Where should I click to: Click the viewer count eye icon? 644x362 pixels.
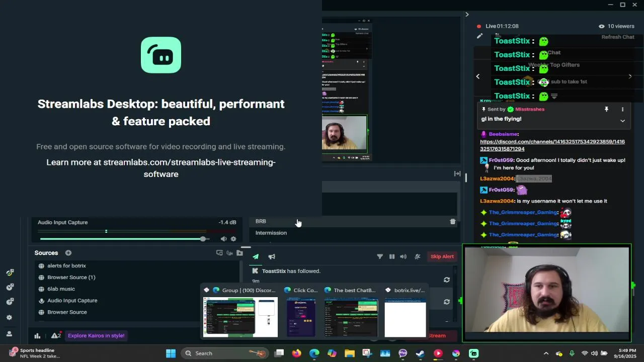(601, 26)
